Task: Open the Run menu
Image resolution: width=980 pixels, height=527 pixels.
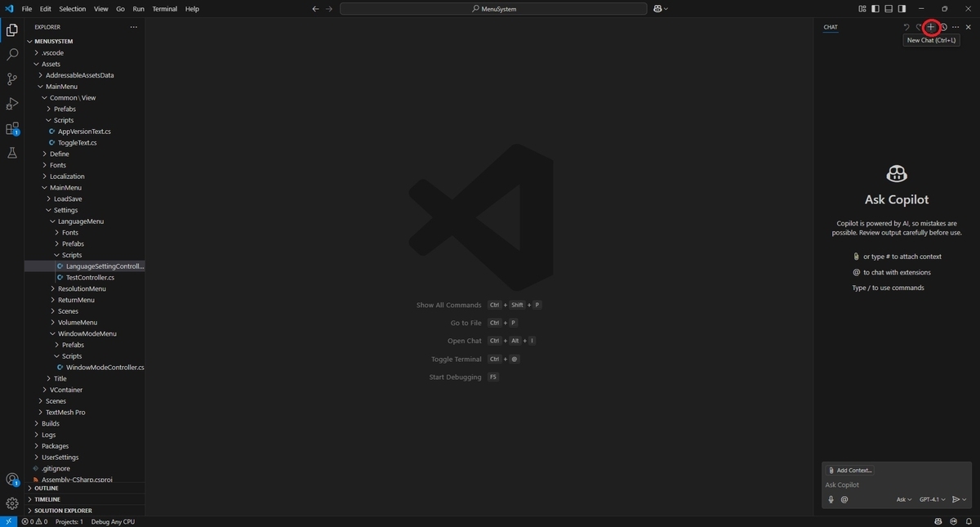Action: pyautogui.click(x=138, y=9)
